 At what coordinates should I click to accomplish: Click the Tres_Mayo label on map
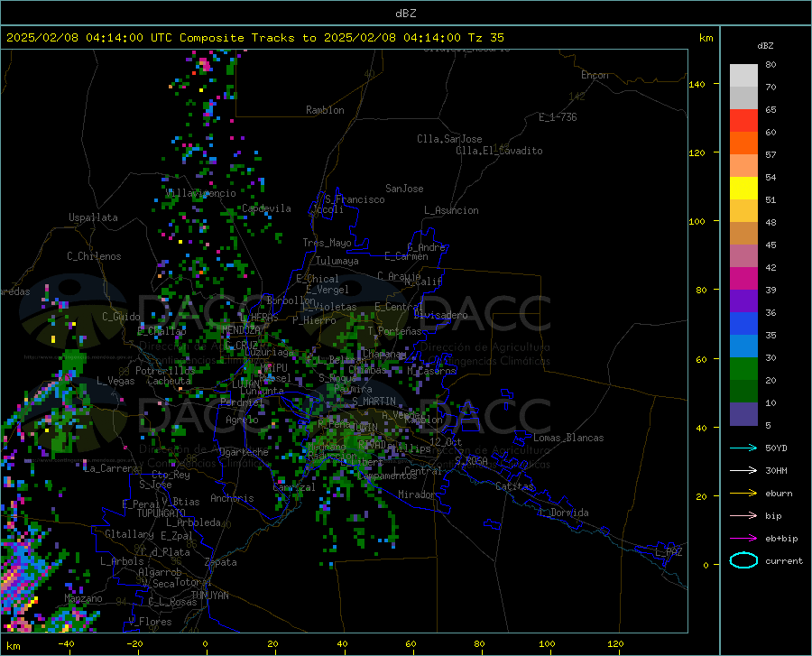tap(327, 243)
